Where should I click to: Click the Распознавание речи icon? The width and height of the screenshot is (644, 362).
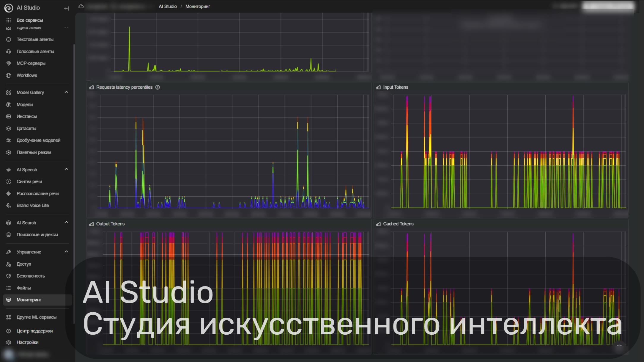[x=9, y=194]
